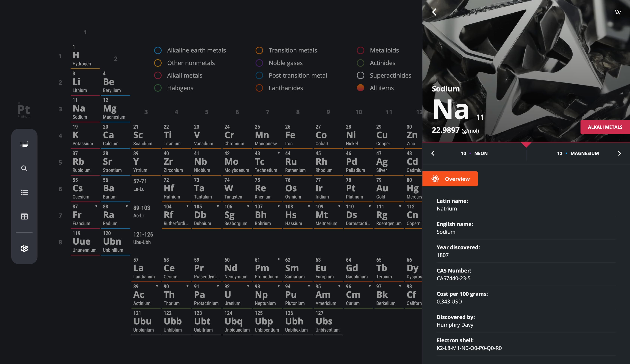Image resolution: width=630 pixels, height=364 pixels.
Task: Switch to 12 Magnesium element
Action: pos(578,153)
